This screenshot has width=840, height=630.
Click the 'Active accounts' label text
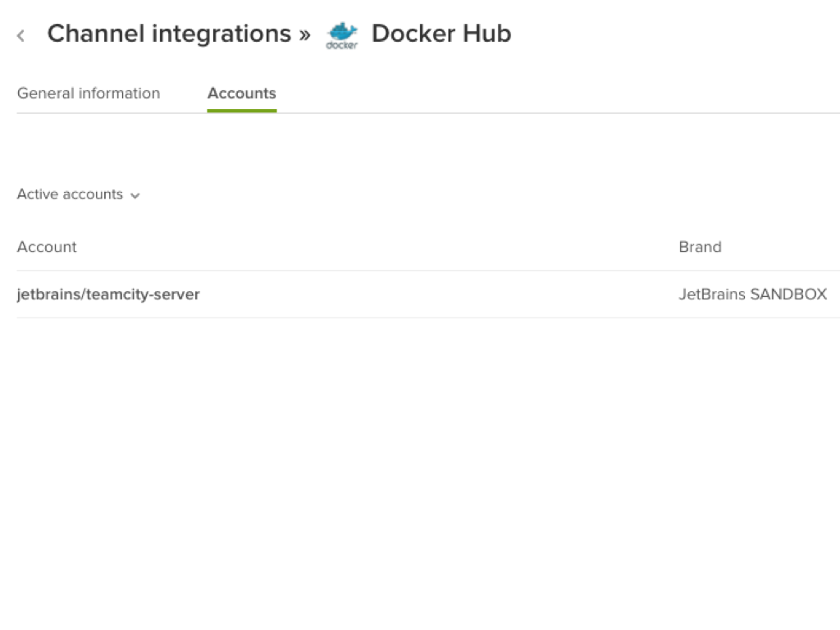pyautogui.click(x=70, y=194)
